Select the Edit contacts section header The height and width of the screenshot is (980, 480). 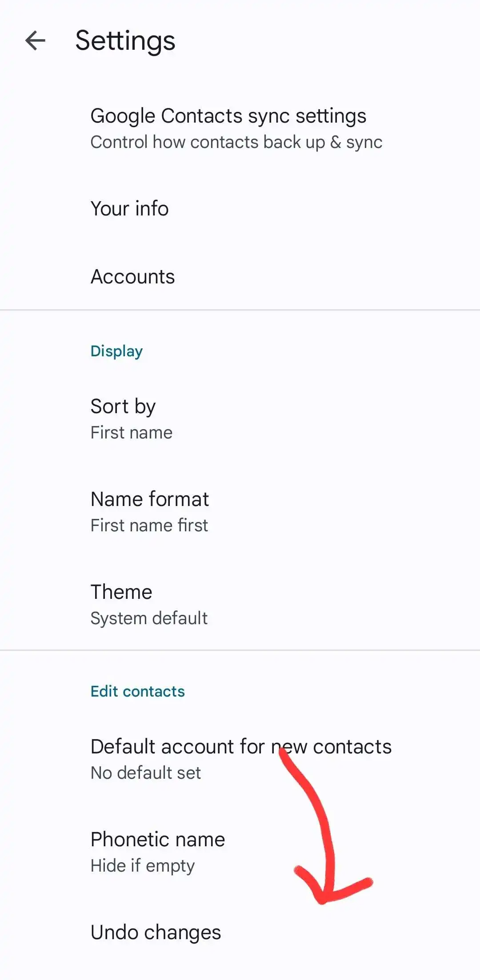[x=138, y=691]
